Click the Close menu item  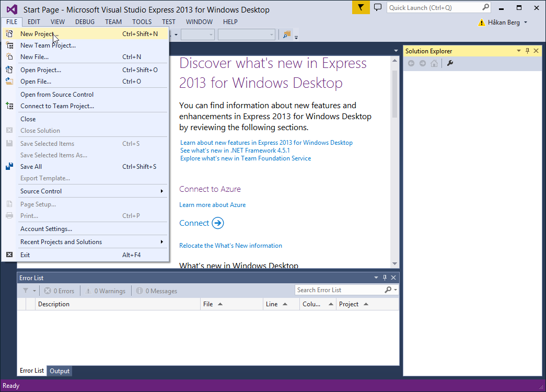coord(85,119)
